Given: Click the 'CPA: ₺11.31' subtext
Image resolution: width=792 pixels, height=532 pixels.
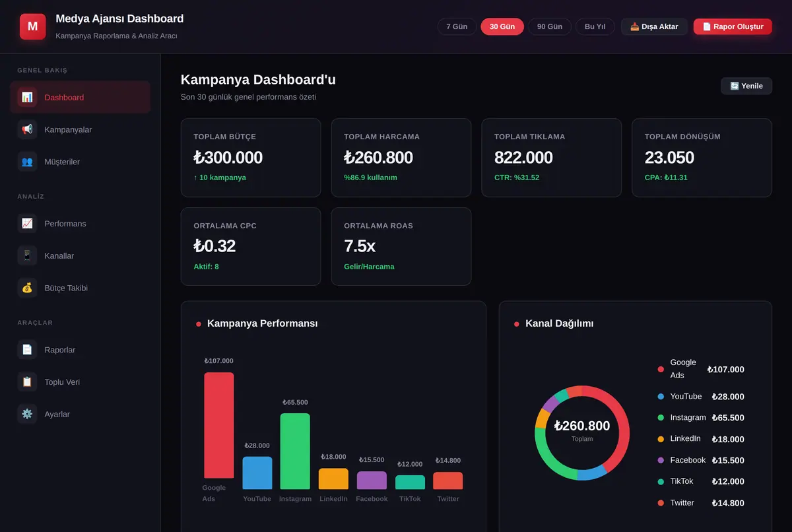Looking at the screenshot, I should pyautogui.click(x=666, y=178).
